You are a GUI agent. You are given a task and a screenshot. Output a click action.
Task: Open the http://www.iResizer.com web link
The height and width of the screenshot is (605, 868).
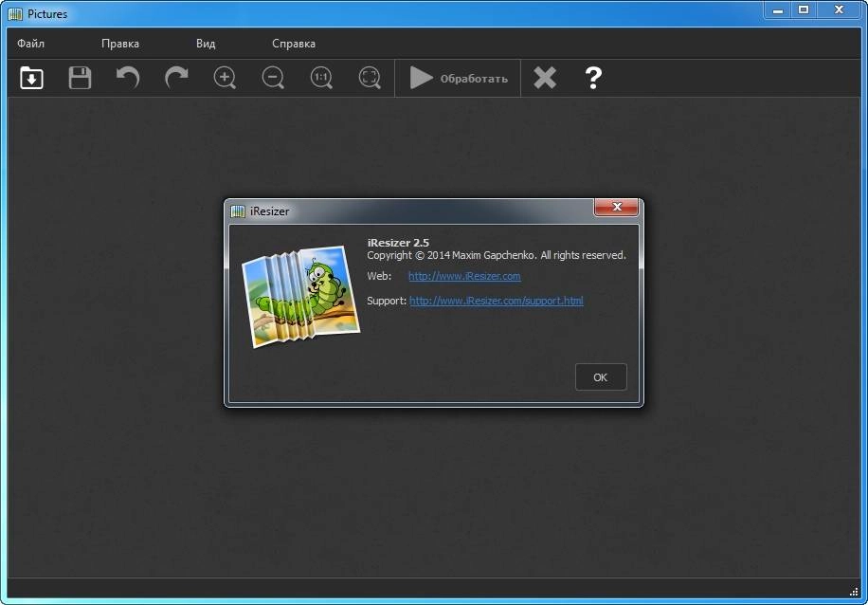pos(464,276)
